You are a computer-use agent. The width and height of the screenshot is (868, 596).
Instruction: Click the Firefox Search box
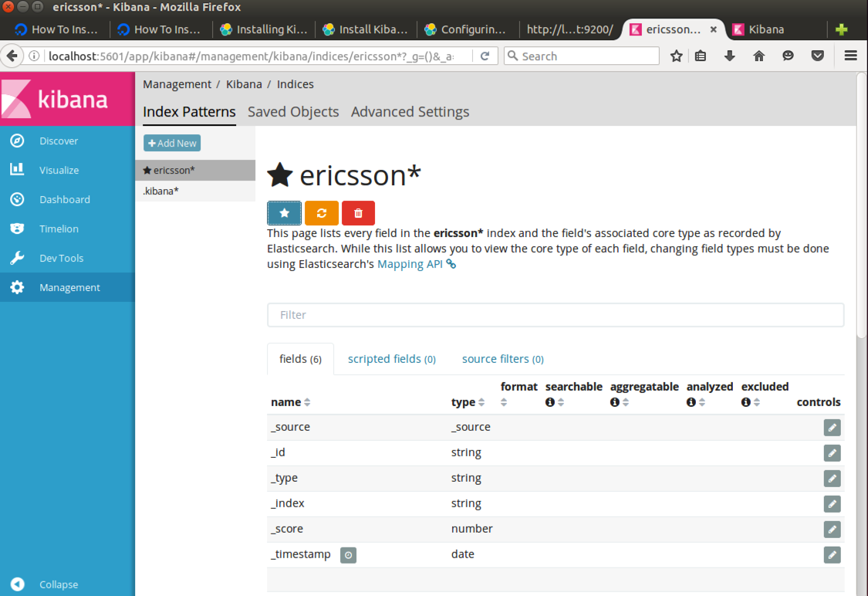point(581,56)
